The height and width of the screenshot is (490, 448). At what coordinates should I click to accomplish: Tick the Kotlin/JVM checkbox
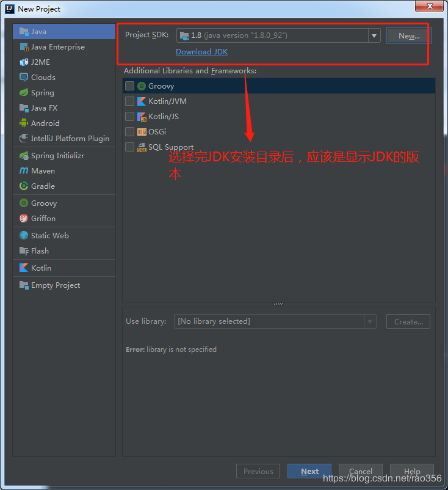[x=129, y=101]
